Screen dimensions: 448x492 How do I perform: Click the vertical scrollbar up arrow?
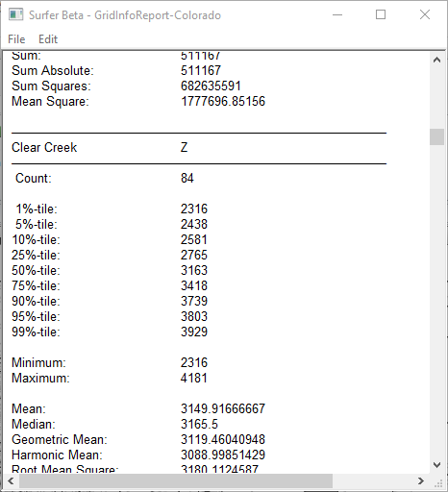pyautogui.click(x=436, y=60)
